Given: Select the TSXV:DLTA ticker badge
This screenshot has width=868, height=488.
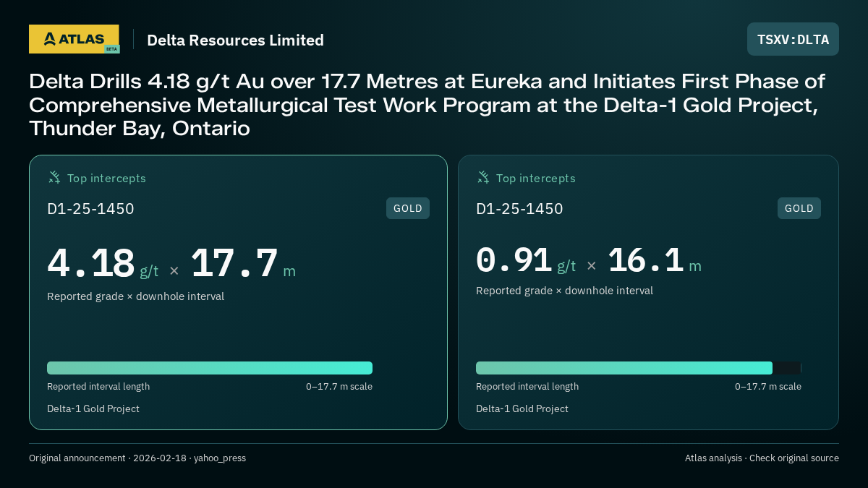Looking at the screenshot, I should click(793, 39).
